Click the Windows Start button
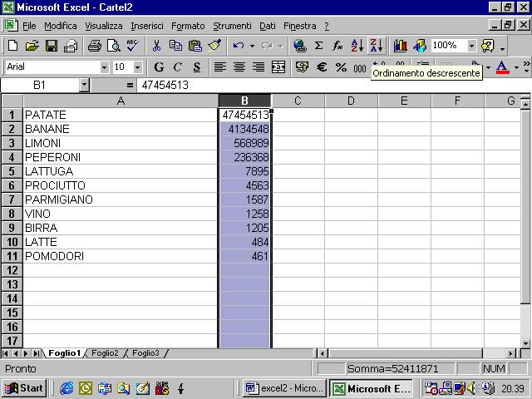Screen dimensions: 532x399 coord(24,388)
